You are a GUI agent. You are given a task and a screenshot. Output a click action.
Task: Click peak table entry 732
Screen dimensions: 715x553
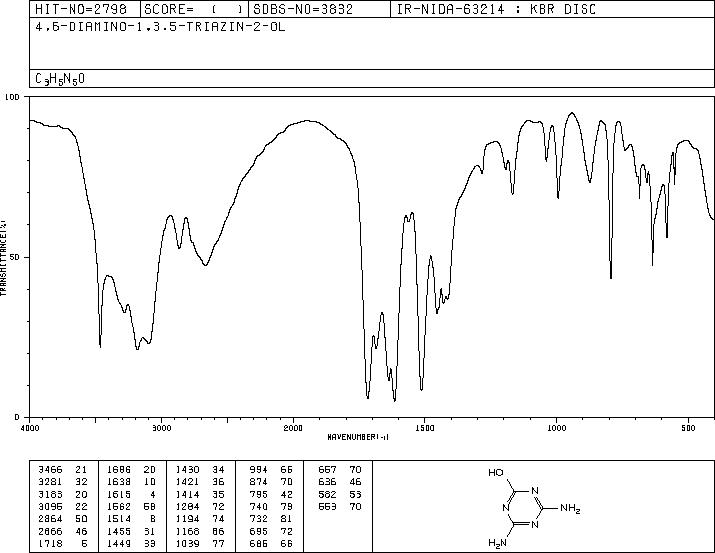tap(259, 519)
